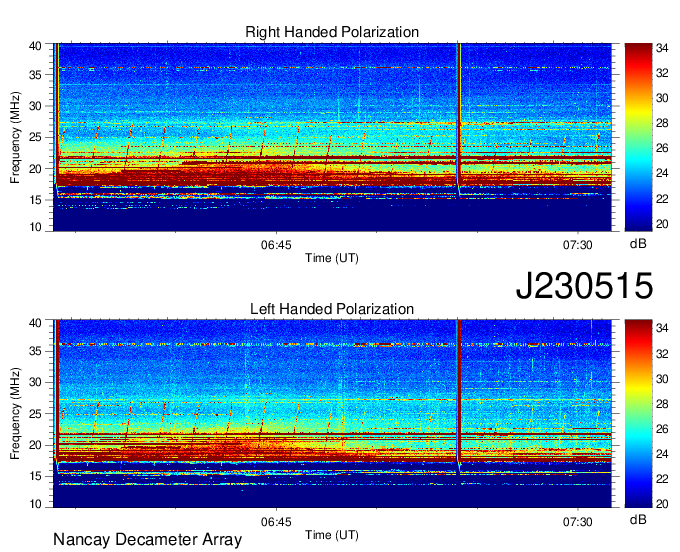Click Time (UT) label under lower plot
This screenshot has width=680, height=552.
coord(332,535)
